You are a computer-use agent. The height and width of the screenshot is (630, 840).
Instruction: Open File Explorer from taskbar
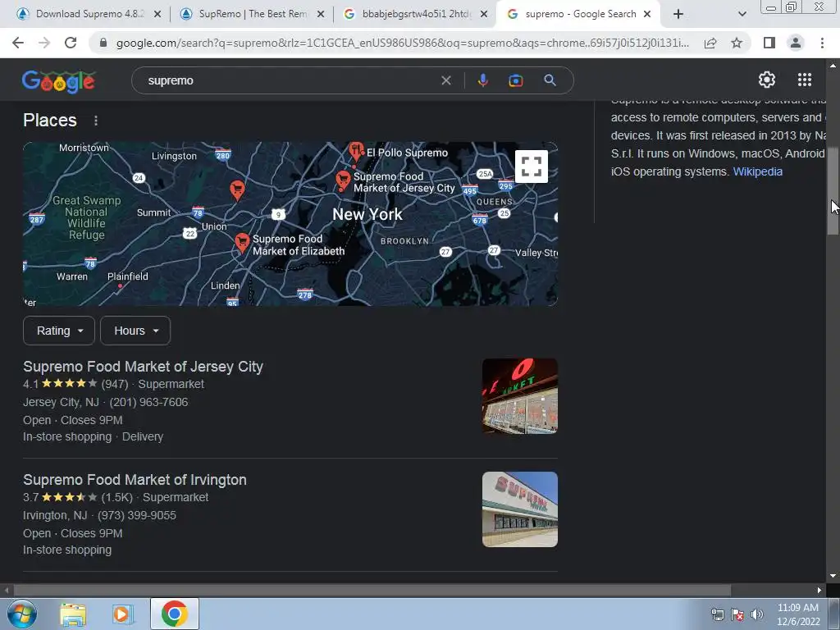click(x=73, y=614)
